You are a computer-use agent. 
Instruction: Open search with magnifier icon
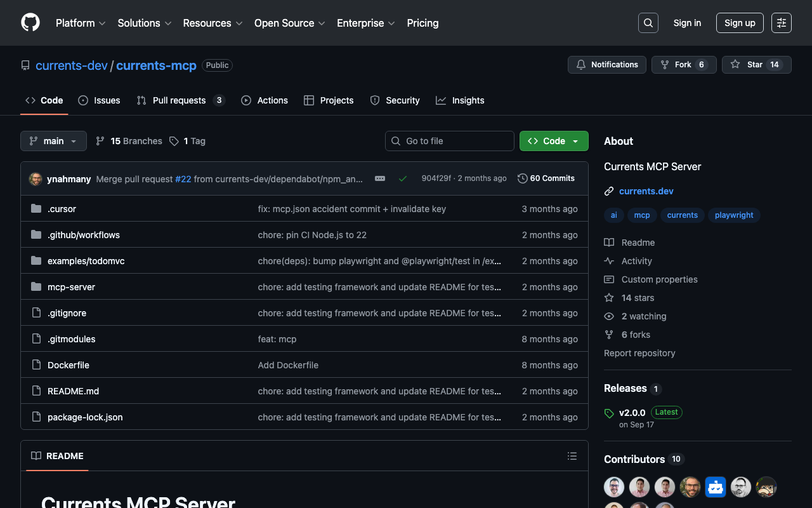[x=648, y=23]
